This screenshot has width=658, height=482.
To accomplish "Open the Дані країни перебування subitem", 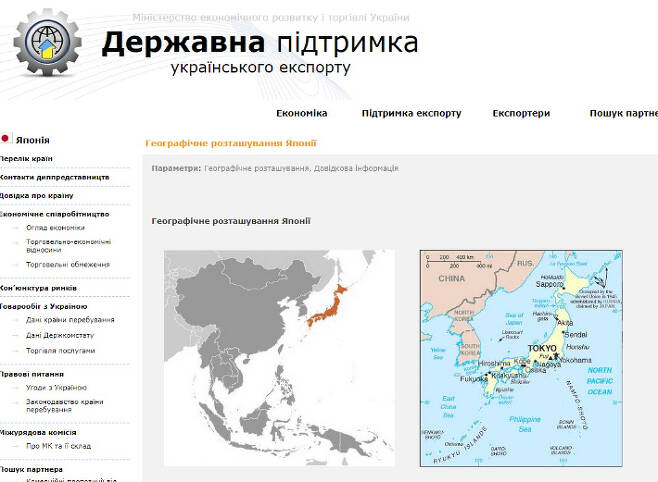I will (x=70, y=320).
